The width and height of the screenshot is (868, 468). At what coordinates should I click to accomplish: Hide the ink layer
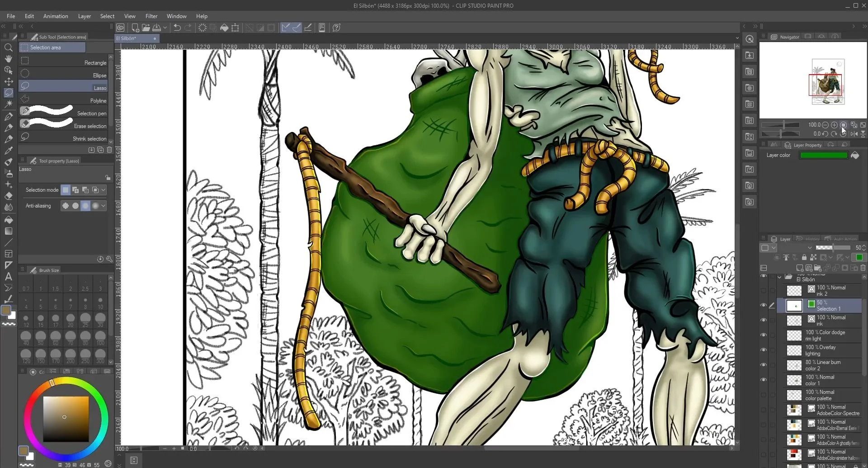pyautogui.click(x=764, y=320)
